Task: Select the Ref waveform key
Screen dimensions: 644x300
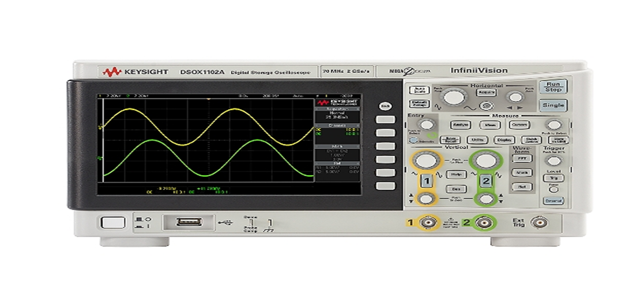Action: coord(522,187)
